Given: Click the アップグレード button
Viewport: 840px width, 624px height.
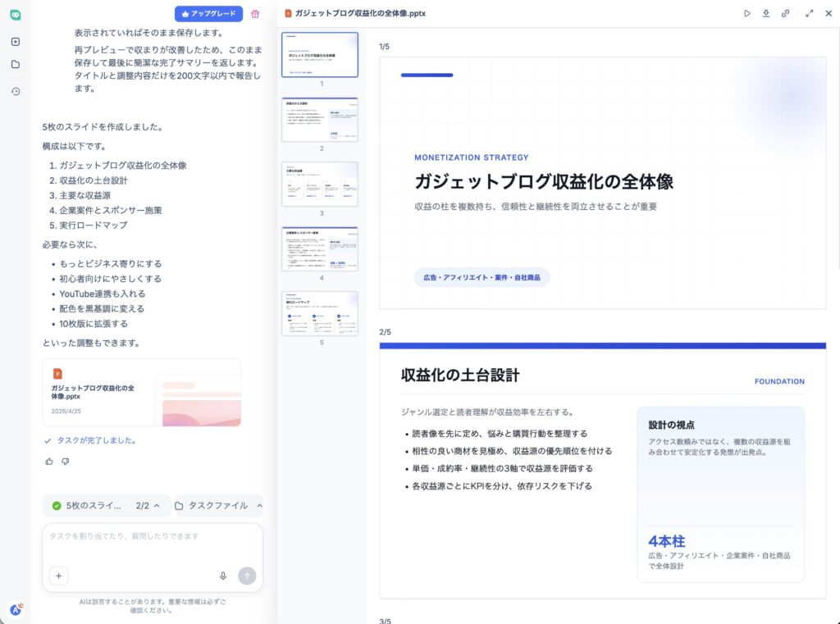Looking at the screenshot, I should click(208, 14).
